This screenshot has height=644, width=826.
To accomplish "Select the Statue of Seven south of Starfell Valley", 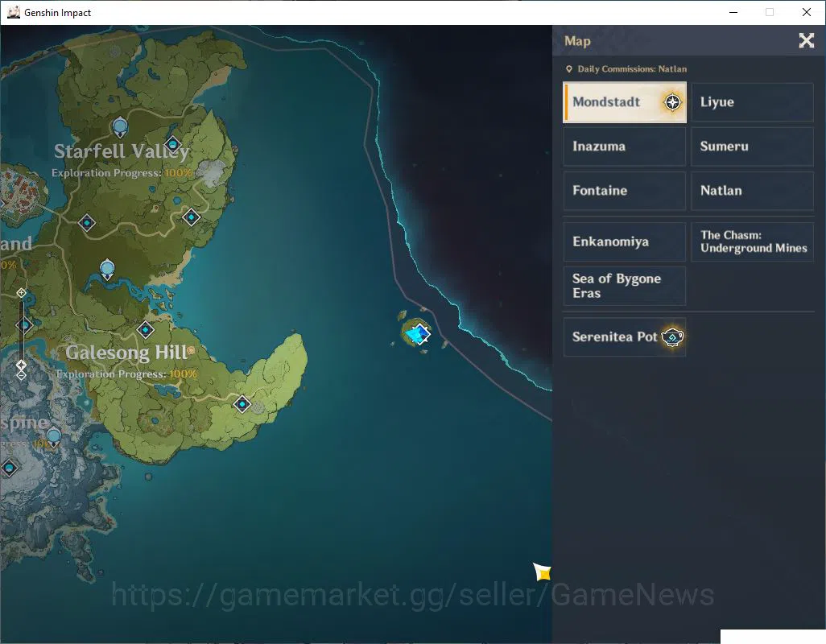I will [107, 270].
